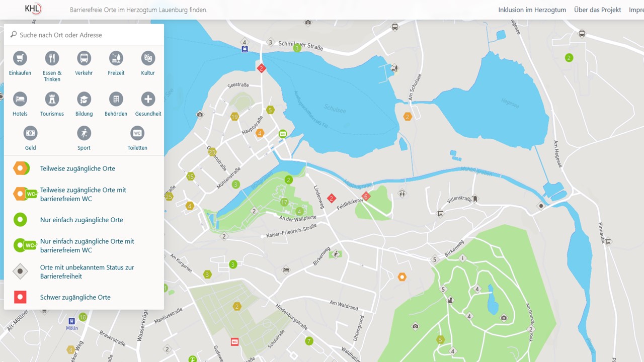Select the Tourismus tower icon
The width and height of the screenshot is (644, 362).
coord(52,99)
